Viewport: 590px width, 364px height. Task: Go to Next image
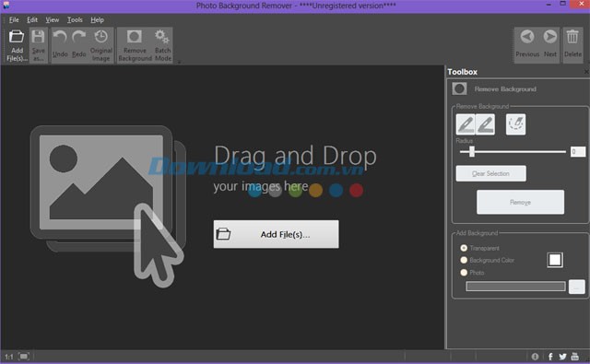click(x=549, y=44)
